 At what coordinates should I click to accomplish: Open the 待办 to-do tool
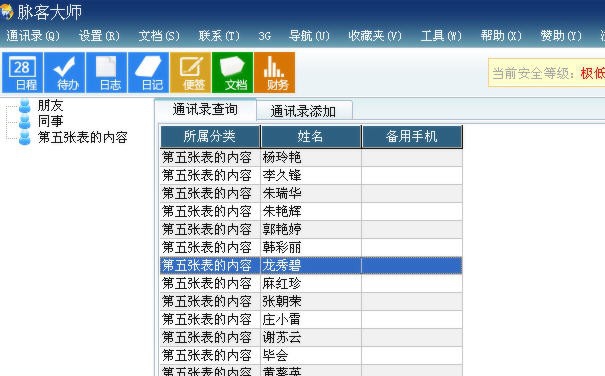click(x=64, y=73)
